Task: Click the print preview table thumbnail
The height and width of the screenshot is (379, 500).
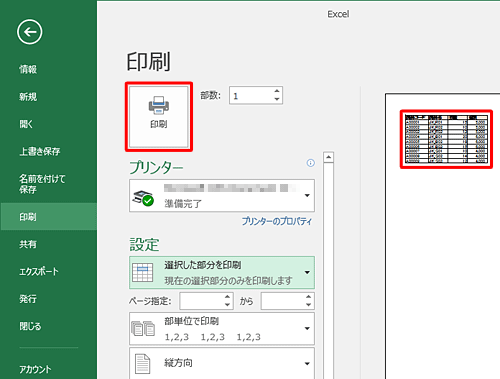Action: [x=446, y=139]
